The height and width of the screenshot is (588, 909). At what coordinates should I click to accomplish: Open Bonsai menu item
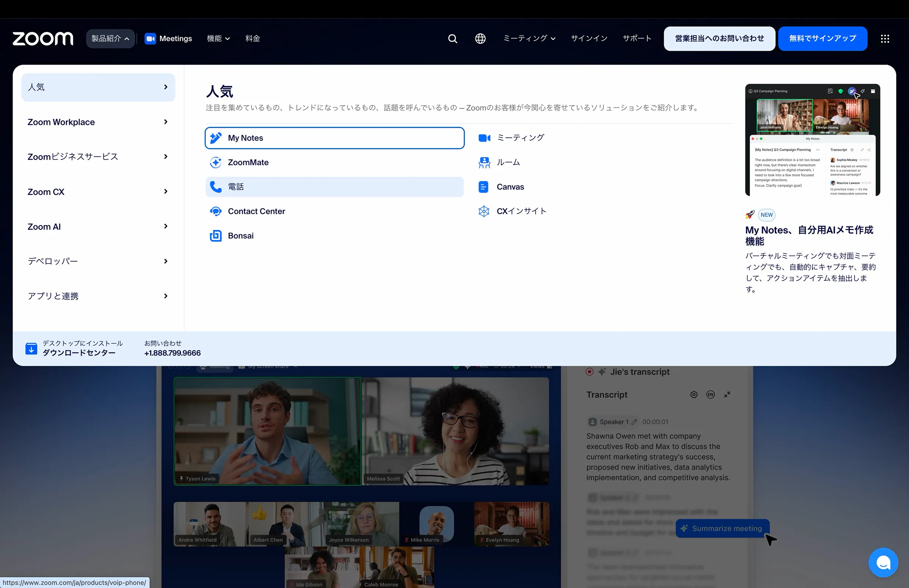point(335,236)
